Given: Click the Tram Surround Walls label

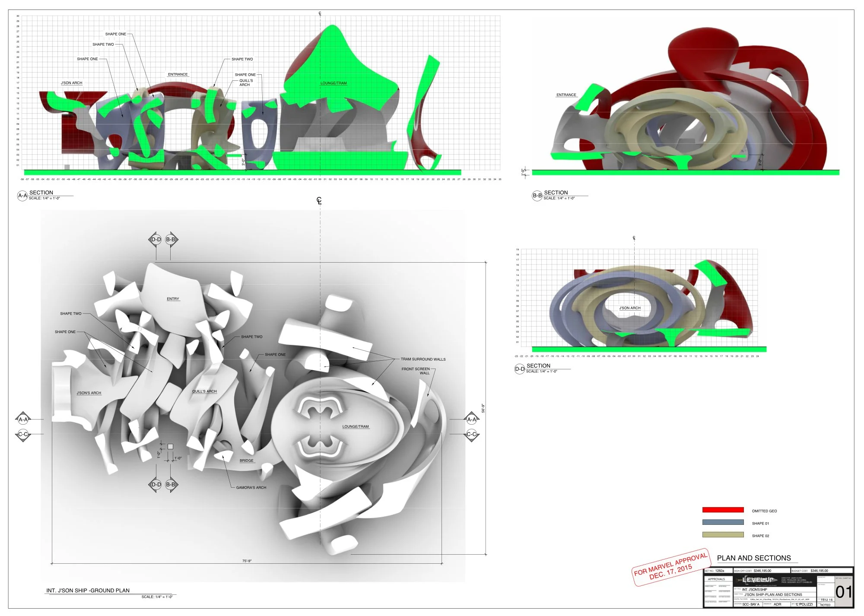Looking at the screenshot, I should click(x=423, y=359).
